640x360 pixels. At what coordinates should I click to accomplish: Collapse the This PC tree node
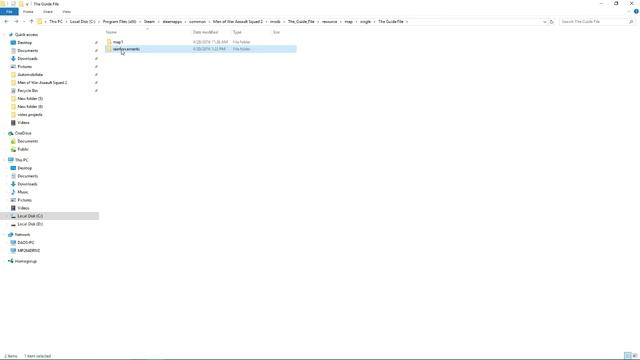4,160
